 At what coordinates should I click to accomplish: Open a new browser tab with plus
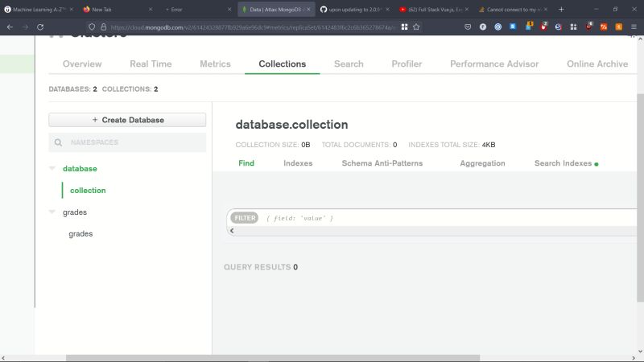coord(561,9)
